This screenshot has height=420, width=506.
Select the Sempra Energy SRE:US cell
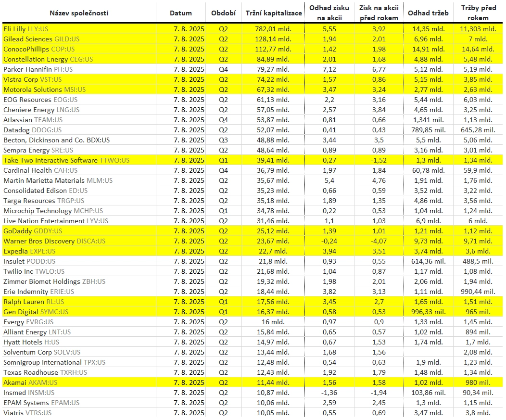tap(79, 150)
